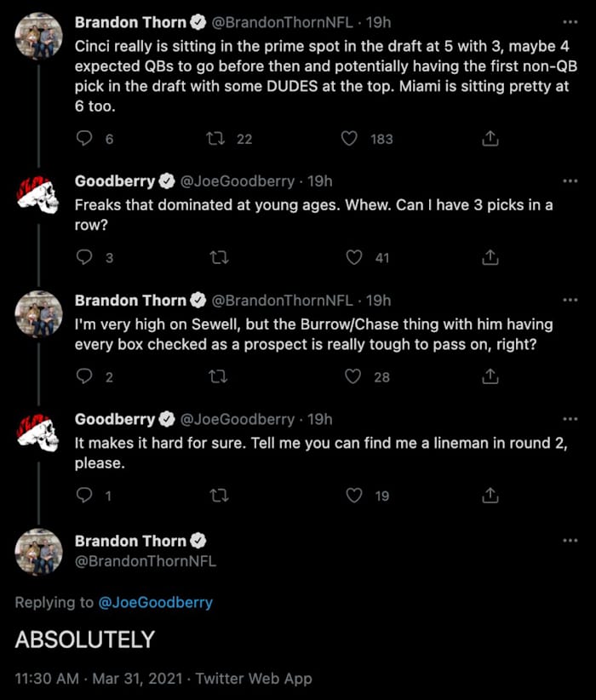Reply to Brandon Thorn's Cinci draft tweet

tap(84, 138)
